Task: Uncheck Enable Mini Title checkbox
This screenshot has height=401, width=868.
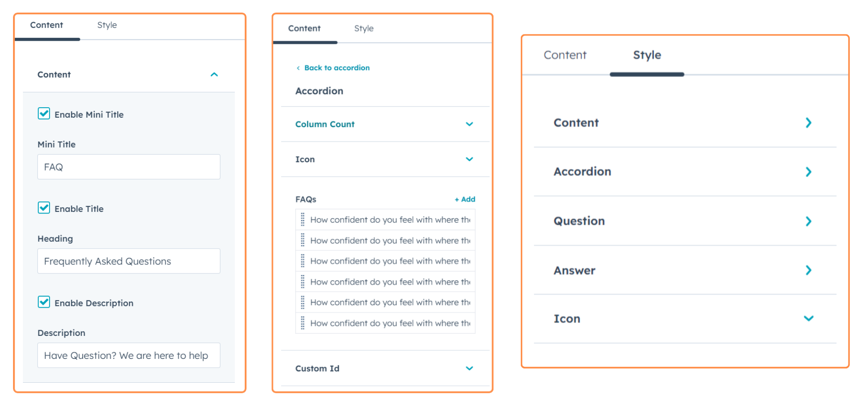Action: click(x=44, y=114)
